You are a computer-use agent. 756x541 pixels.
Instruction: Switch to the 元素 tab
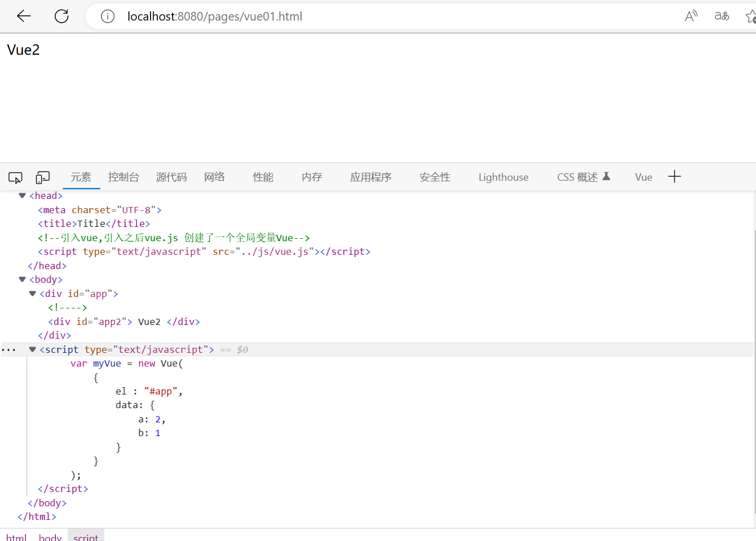[81, 177]
